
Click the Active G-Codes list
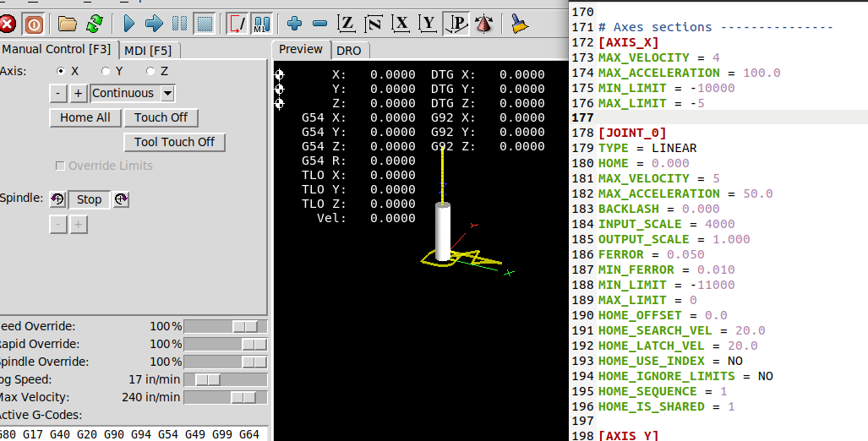134,433
